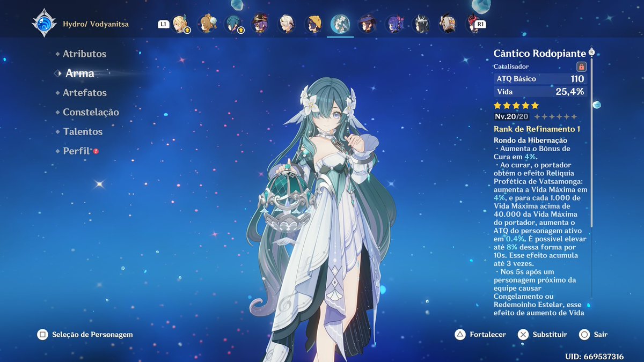The image size is (644, 362).
Task: Select the blonde character portrait with feather
Action: [x=181, y=24]
